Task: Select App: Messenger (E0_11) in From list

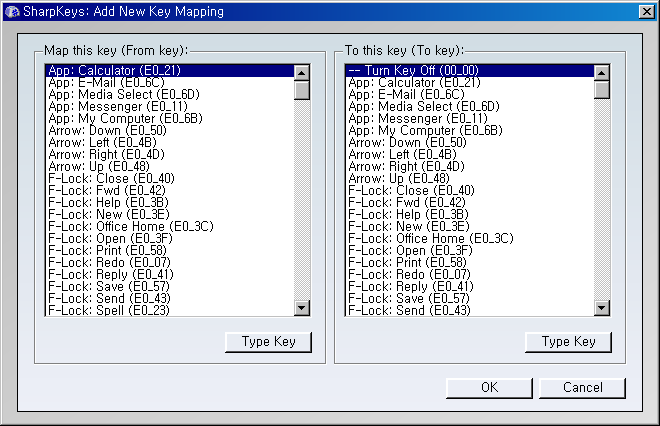Action: pyautogui.click(x=169, y=106)
